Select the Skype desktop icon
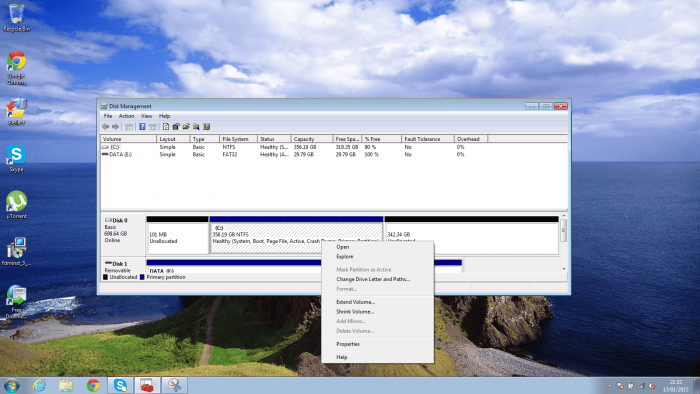 tap(17, 158)
